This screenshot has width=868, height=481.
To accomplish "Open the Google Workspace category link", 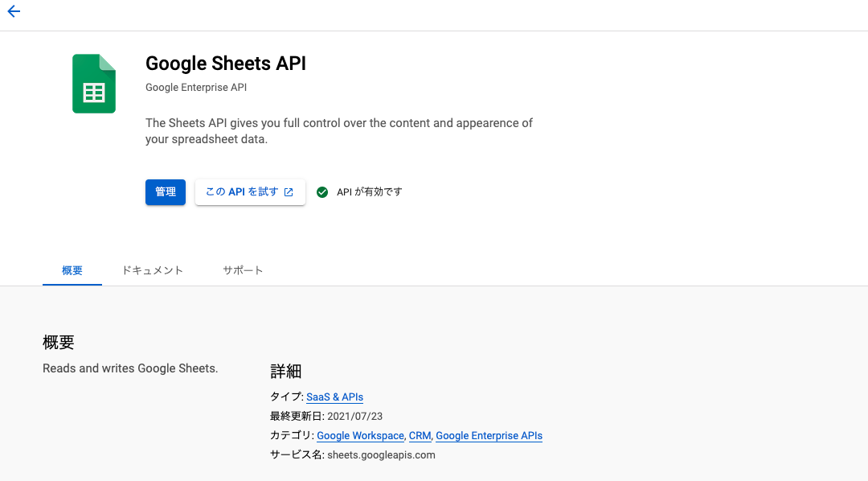I will tap(360, 436).
